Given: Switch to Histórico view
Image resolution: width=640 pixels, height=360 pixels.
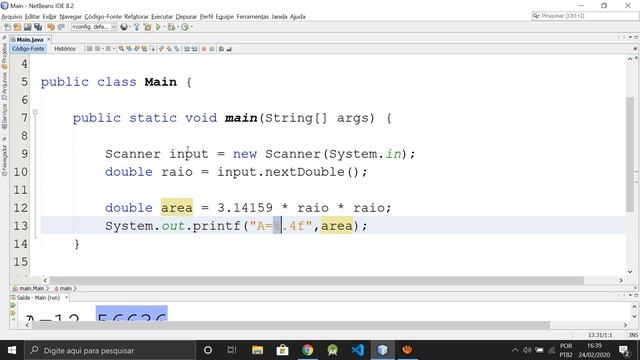Looking at the screenshot, I should [65, 49].
